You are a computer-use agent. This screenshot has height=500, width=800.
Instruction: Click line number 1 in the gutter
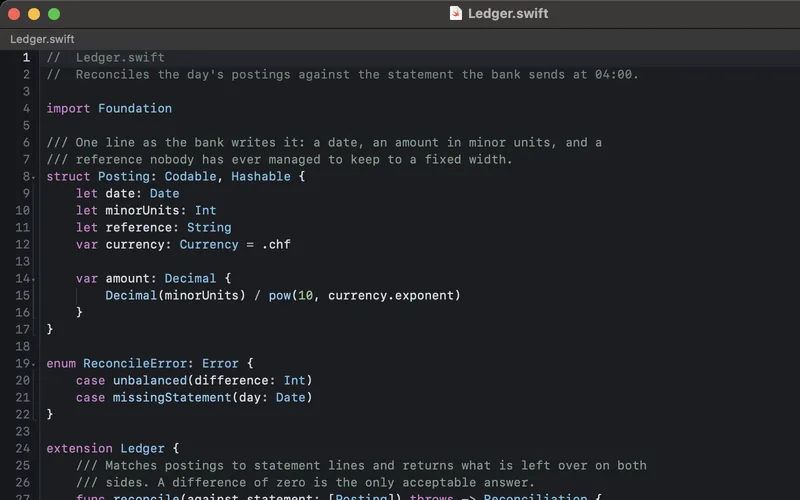[26, 57]
